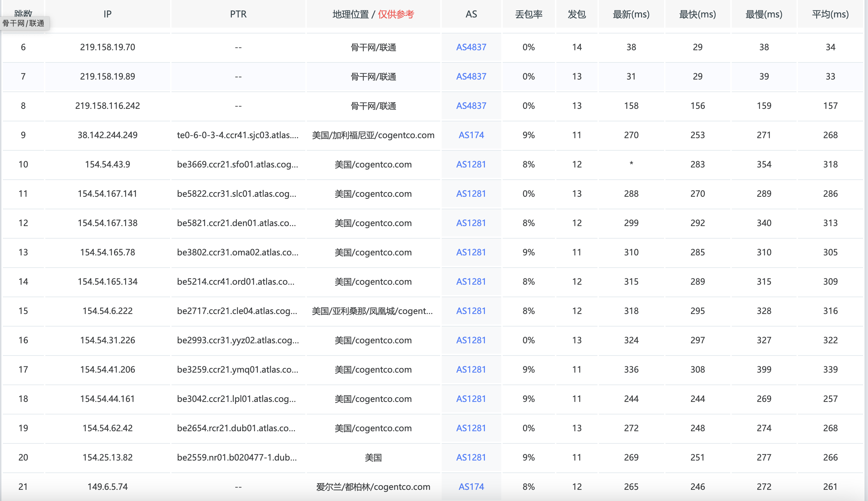The image size is (868, 501).
Task: Open AS174 link for 38.142.244.249
Action: pyautogui.click(x=471, y=135)
